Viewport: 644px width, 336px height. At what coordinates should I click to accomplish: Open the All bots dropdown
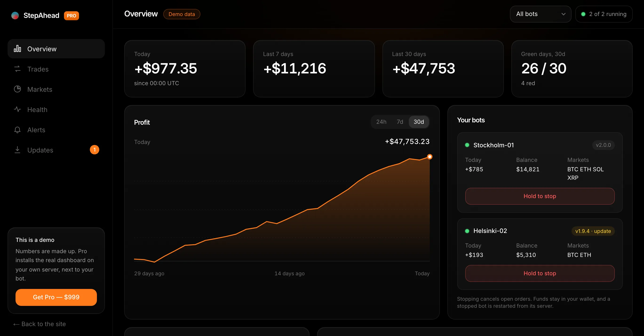(541, 14)
